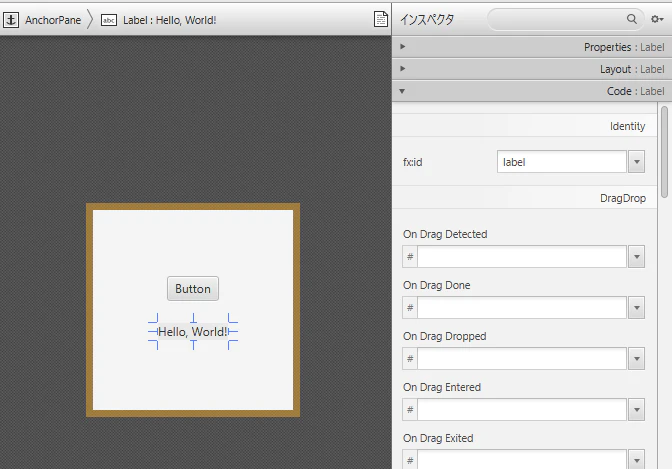Select 'Label : Hello, World!' breadcrumb item
672x469 pixels.
click(x=169, y=20)
